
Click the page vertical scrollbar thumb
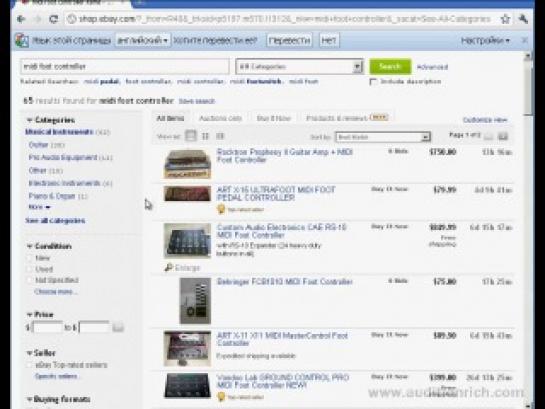pos(528,88)
